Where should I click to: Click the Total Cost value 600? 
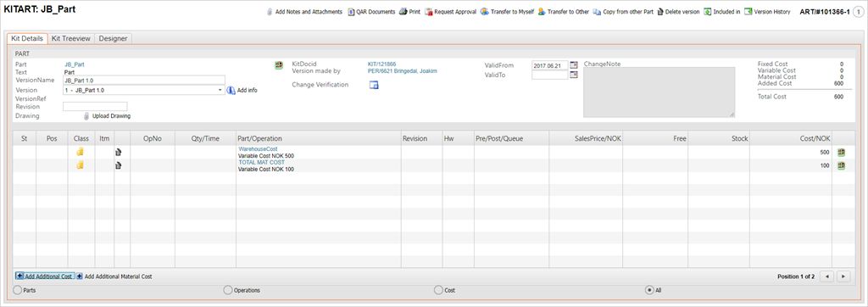[838, 97]
